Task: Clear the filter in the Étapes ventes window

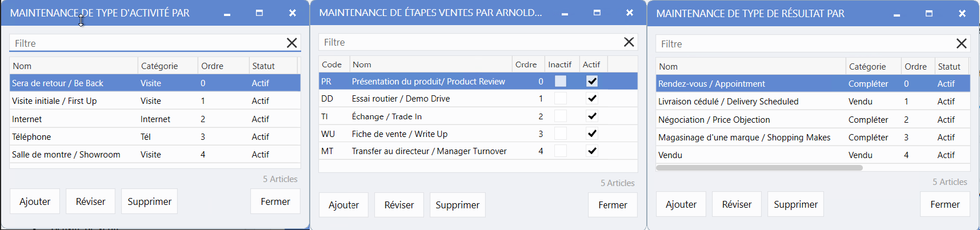Action: point(629,42)
